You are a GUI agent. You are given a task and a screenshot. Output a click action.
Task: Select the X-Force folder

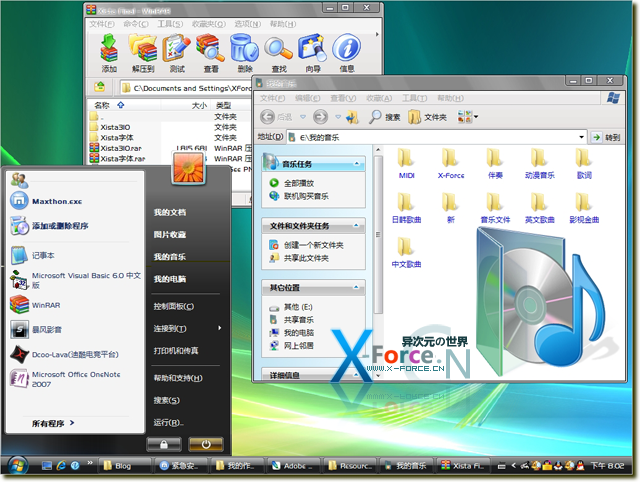coord(451,164)
